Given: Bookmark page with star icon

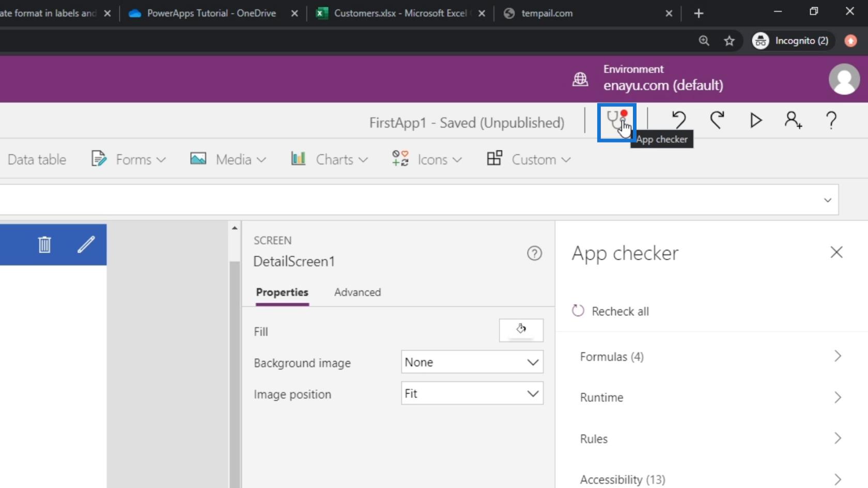Looking at the screenshot, I should click(729, 41).
